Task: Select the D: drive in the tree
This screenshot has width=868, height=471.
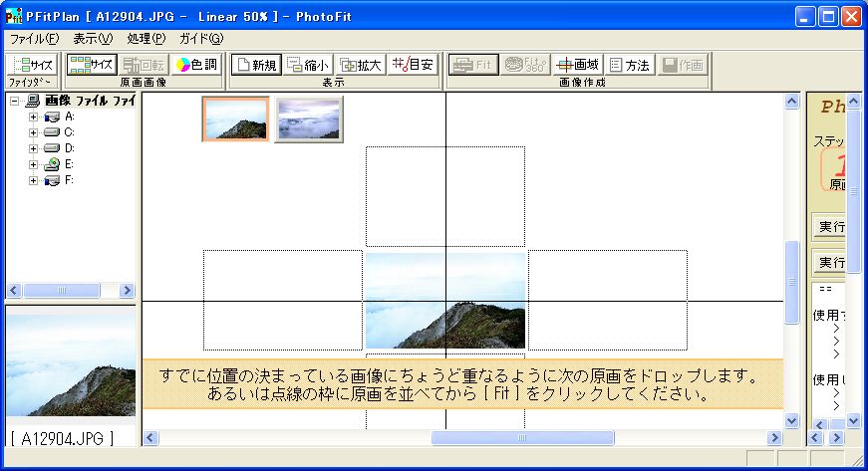Action: pos(69,148)
